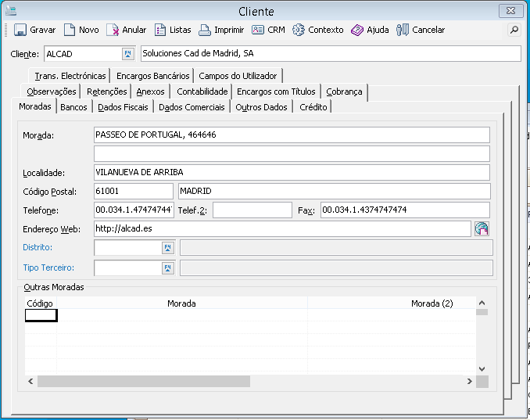Open the Trans. Electrónicas tab
Image resolution: width=530 pixels, height=420 pixels.
[x=70, y=76]
